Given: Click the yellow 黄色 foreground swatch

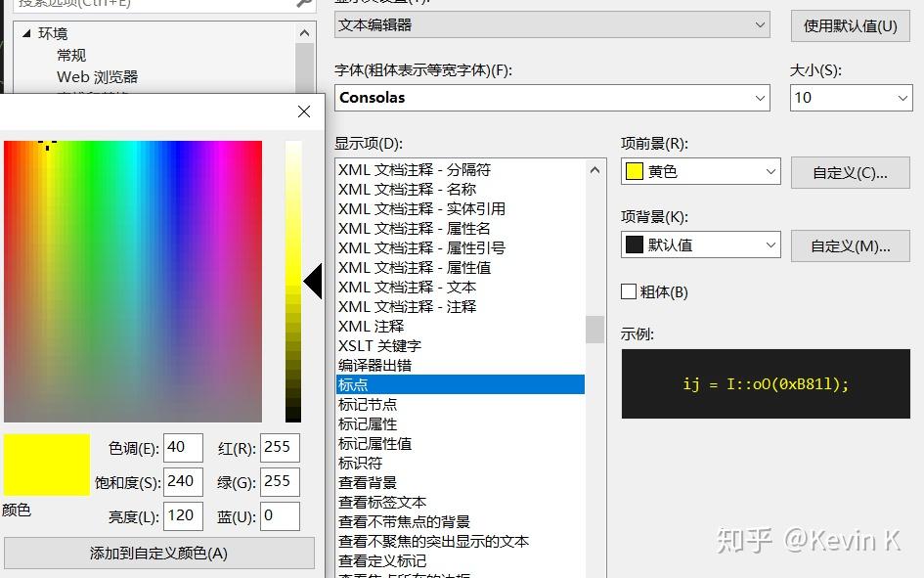Looking at the screenshot, I should [635, 170].
